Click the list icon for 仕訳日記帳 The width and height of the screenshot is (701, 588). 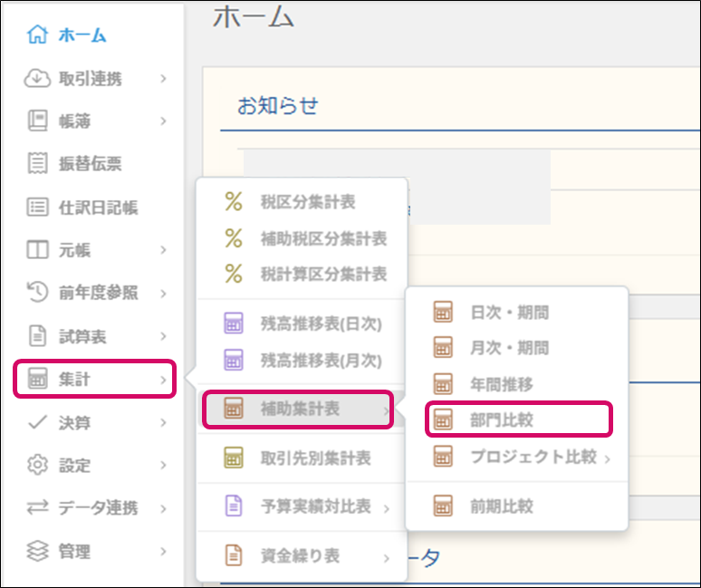tap(37, 207)
